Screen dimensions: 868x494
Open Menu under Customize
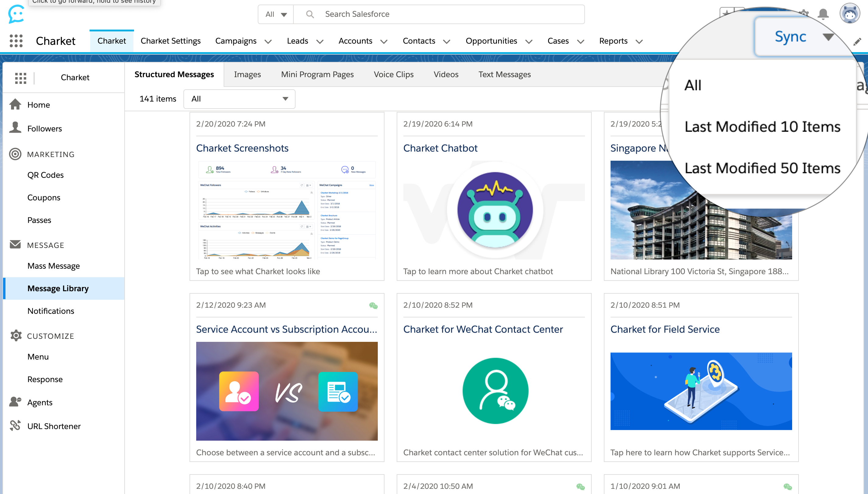[x=38, y=356]
